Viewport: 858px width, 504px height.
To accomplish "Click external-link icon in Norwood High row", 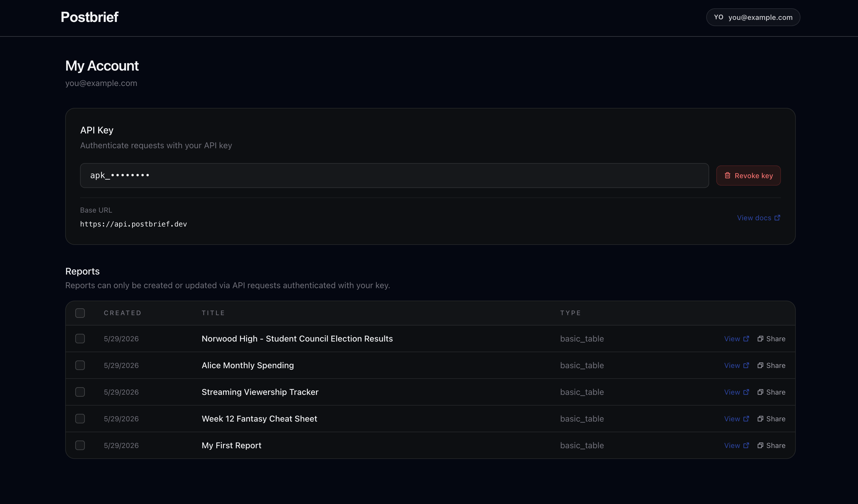I will [746, 339].
